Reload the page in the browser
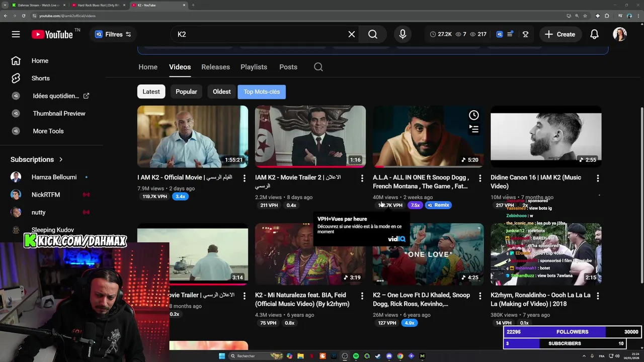Viewport: 644px width, 362px height. point(23,16)
